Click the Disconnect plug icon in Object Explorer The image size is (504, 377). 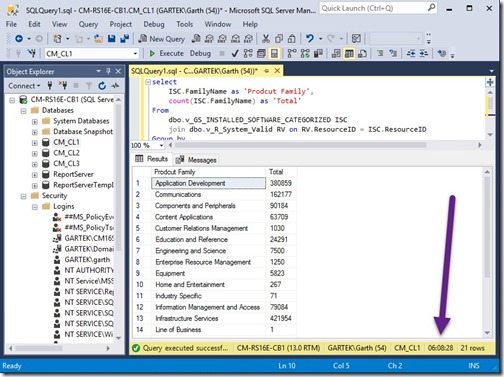click(x=63, y=86)
